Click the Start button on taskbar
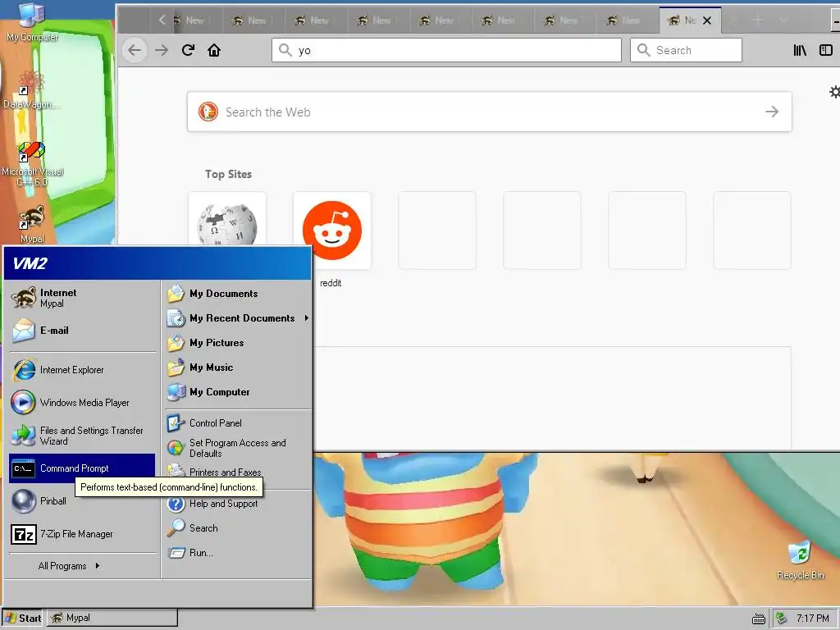 pyautogui.click(x=22, y=618)
